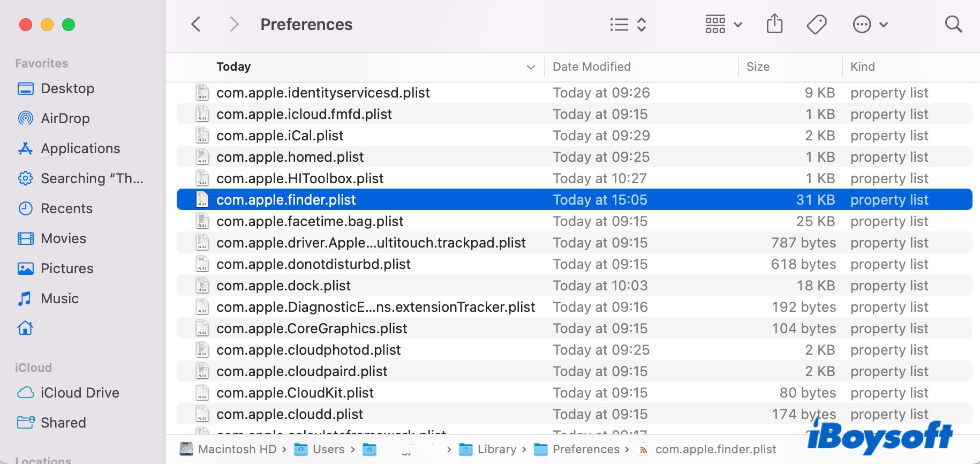Open AirDrop in the sidebar
Viewport: 980px width, 464px height.
(54, 118)
